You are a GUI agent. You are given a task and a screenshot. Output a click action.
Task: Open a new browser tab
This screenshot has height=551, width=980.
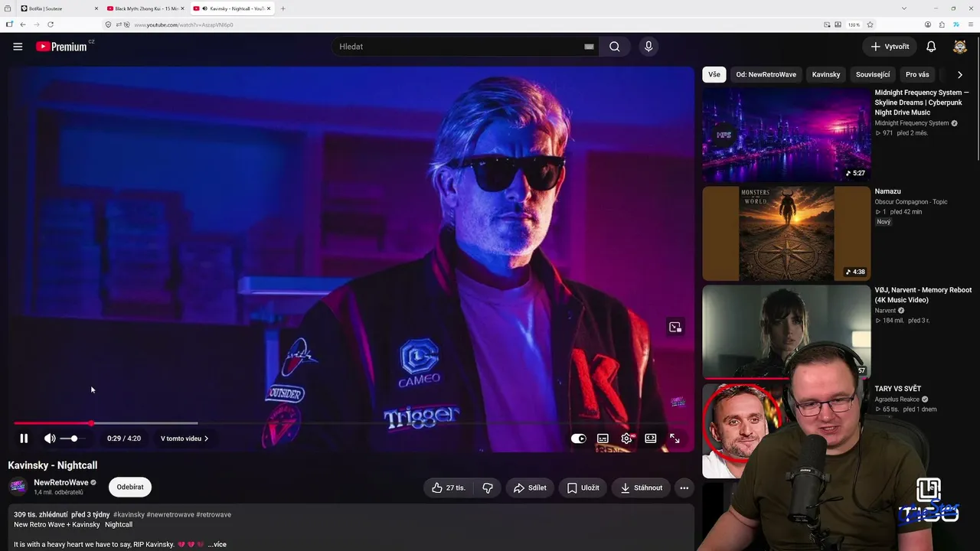pos(283,8)
